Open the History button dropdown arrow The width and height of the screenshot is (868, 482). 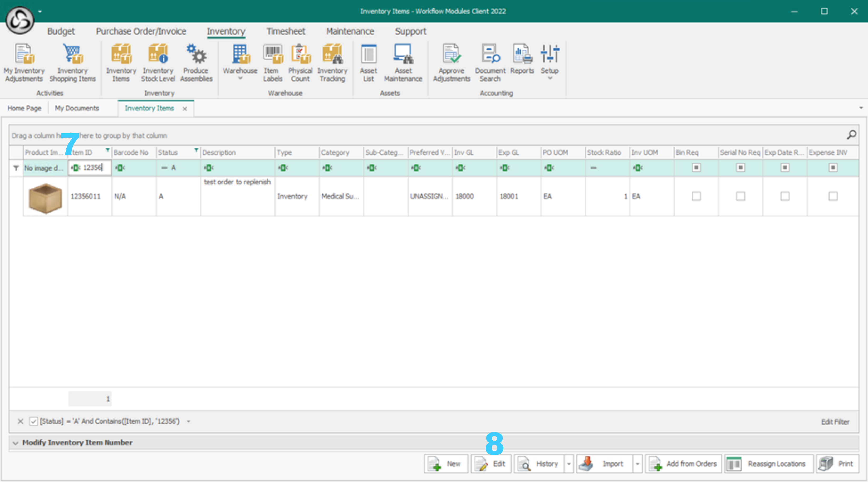coord(569,464)
